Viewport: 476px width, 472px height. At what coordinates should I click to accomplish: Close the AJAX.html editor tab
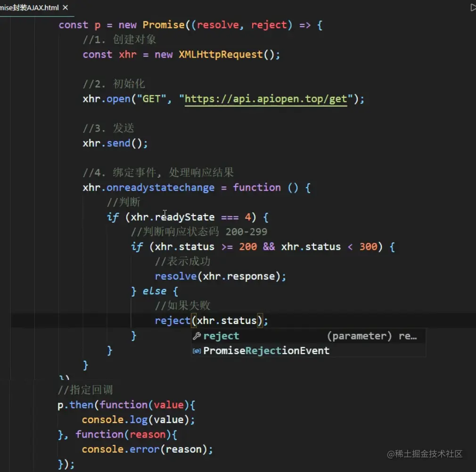click(x=65, y=8)
